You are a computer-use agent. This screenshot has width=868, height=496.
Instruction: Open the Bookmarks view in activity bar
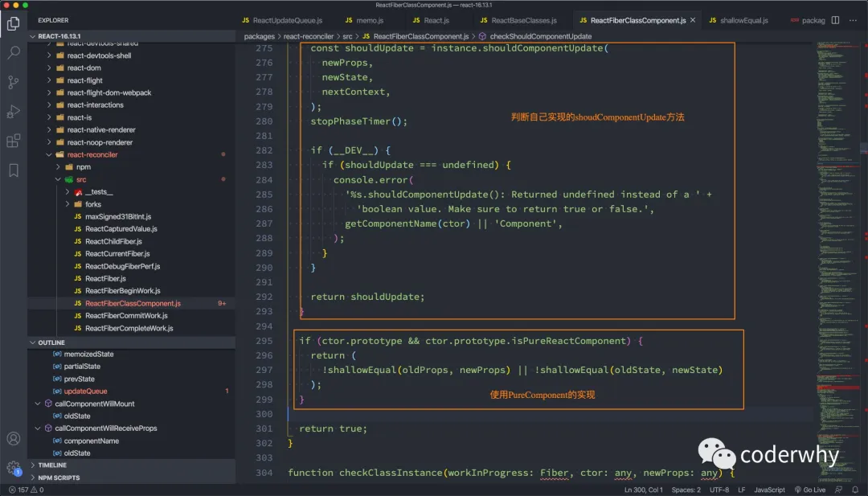click(14, 170)
